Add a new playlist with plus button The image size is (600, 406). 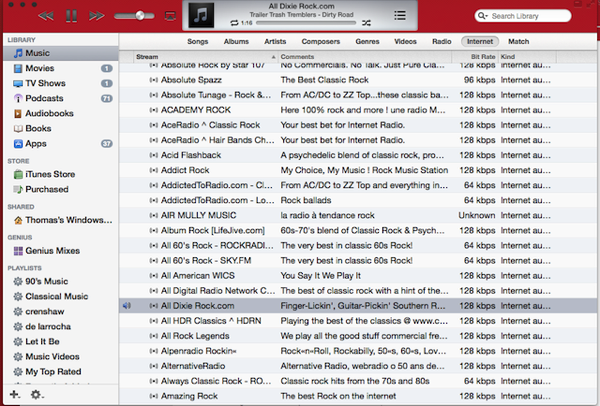[x=14, y=395]
